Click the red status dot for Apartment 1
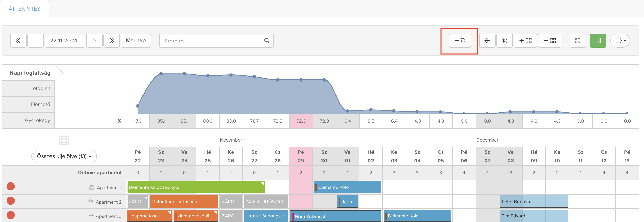The height and width of the screenshot is (222, 644). click(10, 187)
